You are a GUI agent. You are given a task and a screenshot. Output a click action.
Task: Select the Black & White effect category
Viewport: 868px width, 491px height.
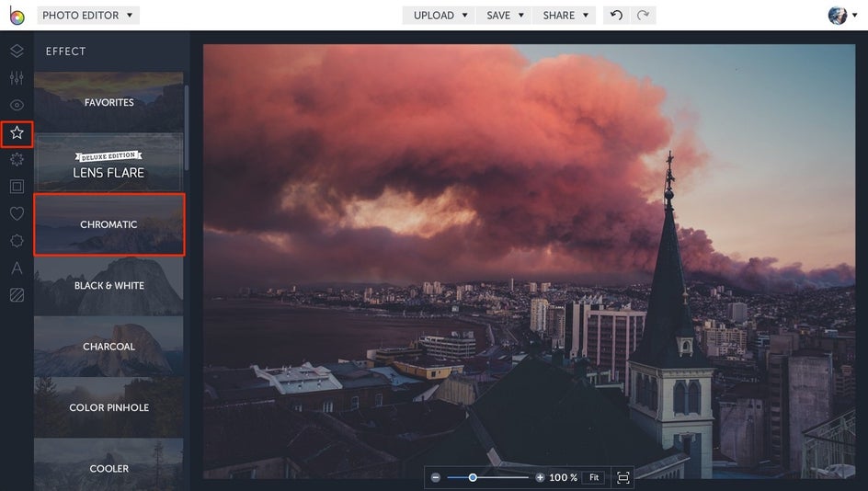(108, 286)
